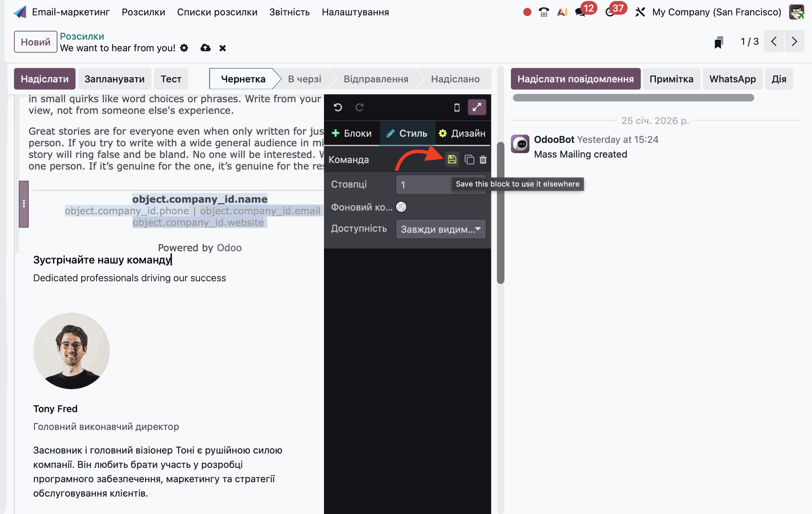Discard changes with the X icon
The image size is (812, 514).
click(x=222, y=48)
